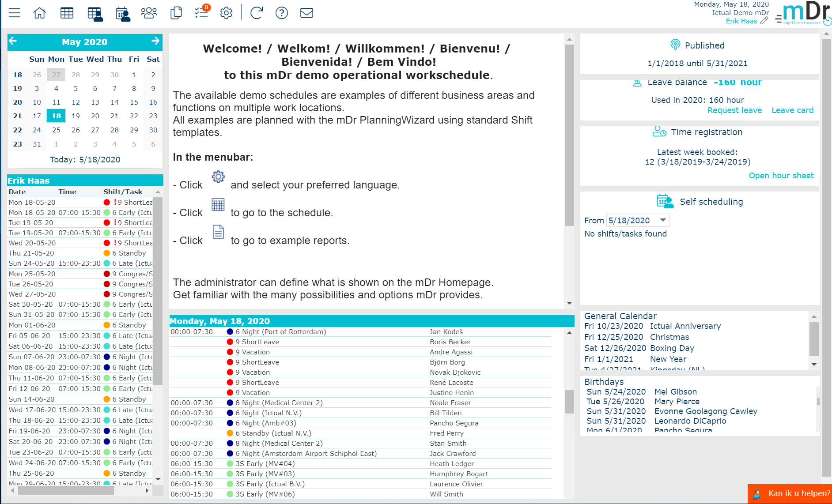Click daily schedule scrollbar up arrow
The image size is (832, 504).
tap(569, 333)
